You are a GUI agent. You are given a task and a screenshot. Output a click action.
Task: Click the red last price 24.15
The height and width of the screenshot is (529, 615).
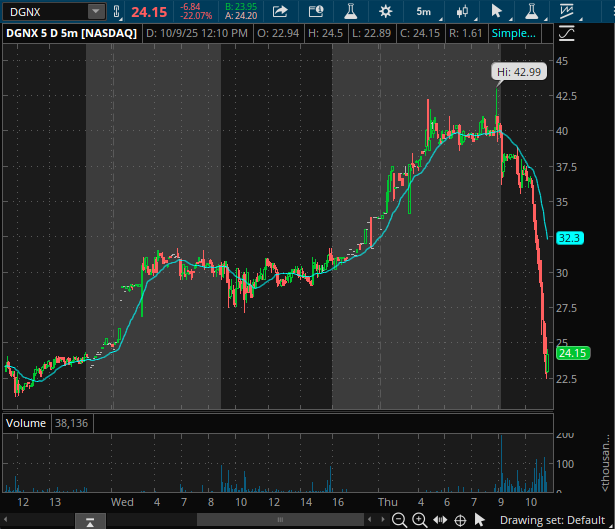click(149, 12)
